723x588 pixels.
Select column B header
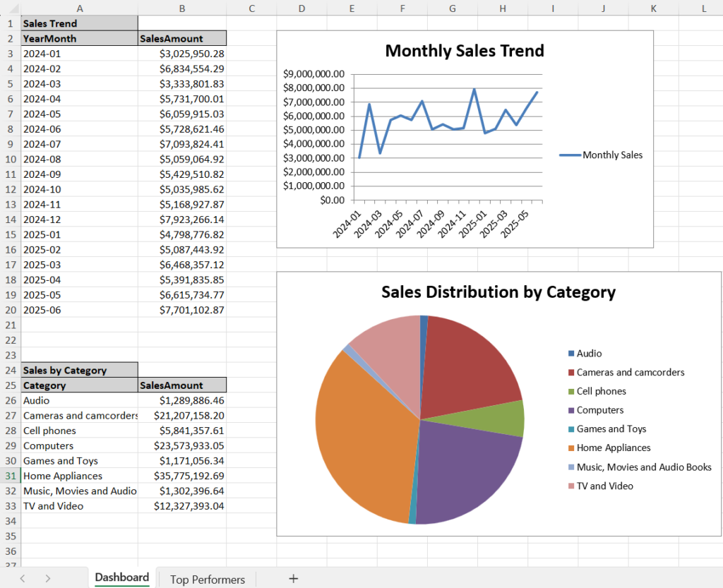coord(181,8)
